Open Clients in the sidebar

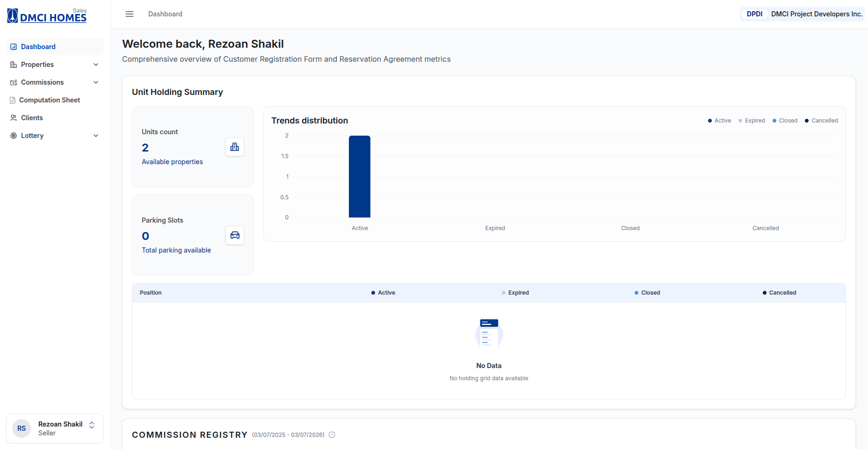point(55,118)
